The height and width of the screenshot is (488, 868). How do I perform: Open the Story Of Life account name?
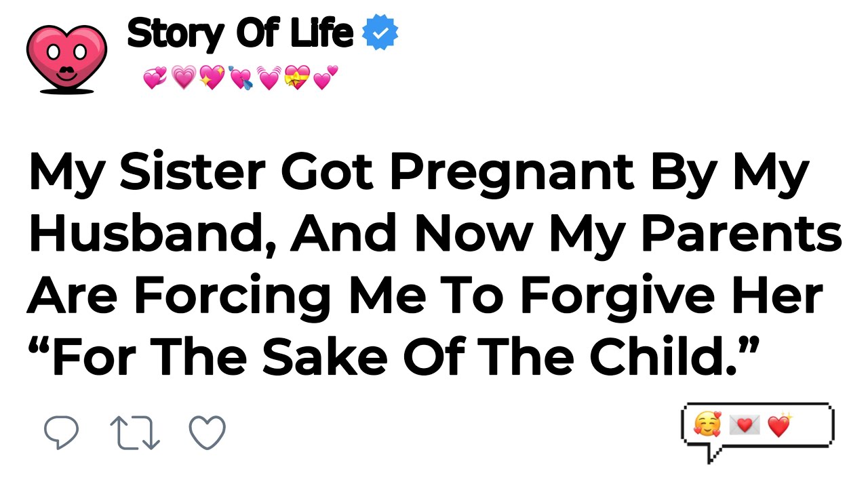pos(241,34)
